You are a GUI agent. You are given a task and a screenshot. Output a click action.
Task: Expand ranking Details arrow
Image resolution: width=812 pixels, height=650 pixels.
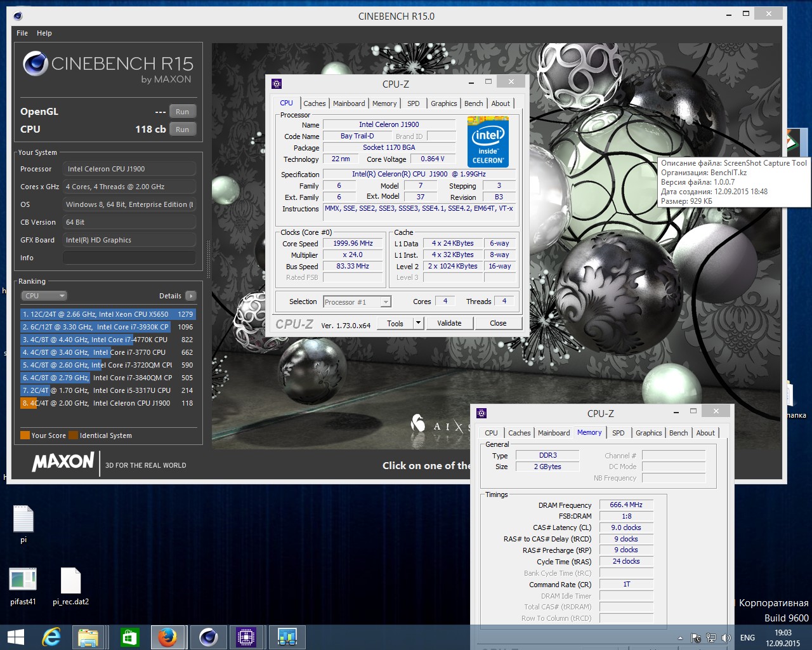tap(191, 296)
